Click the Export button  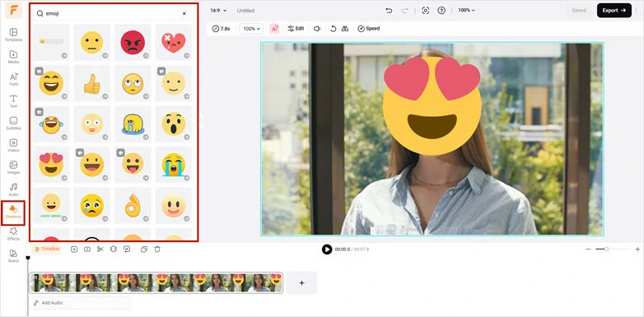(x=614, y=11)
